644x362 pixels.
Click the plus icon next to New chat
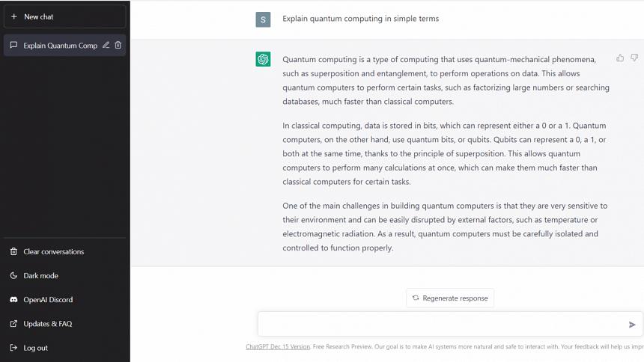[13, 16]
